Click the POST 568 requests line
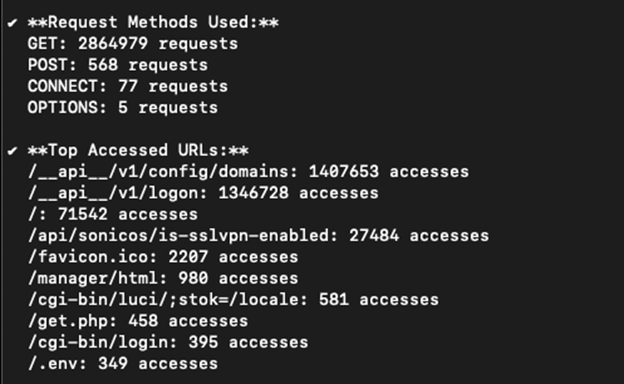 [118, 65]
